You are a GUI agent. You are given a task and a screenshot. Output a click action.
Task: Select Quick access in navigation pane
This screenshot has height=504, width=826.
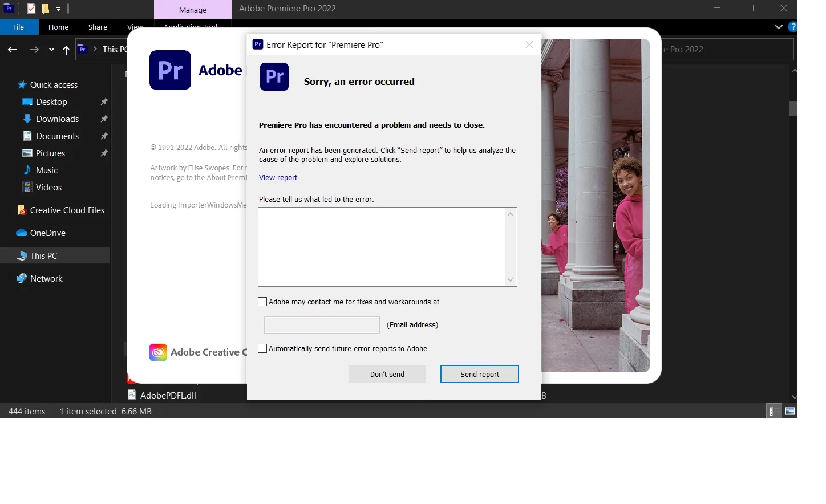pyautogui.click(x=55, y=84)
